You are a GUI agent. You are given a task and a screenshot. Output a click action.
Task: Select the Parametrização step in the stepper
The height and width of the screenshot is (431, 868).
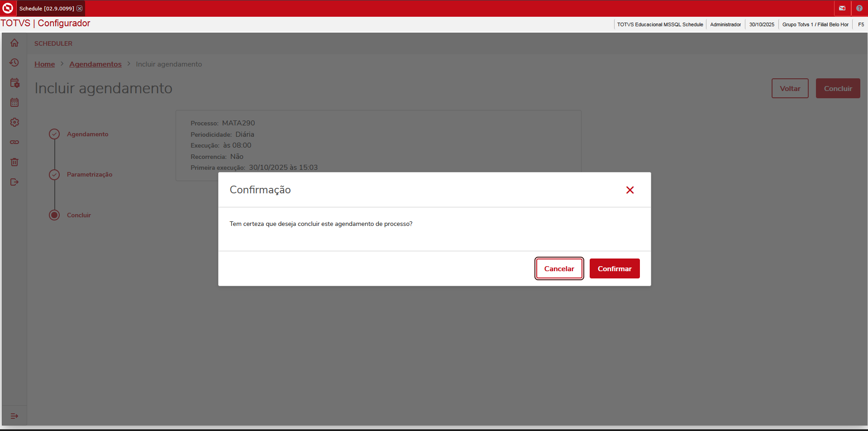[90, 174]
